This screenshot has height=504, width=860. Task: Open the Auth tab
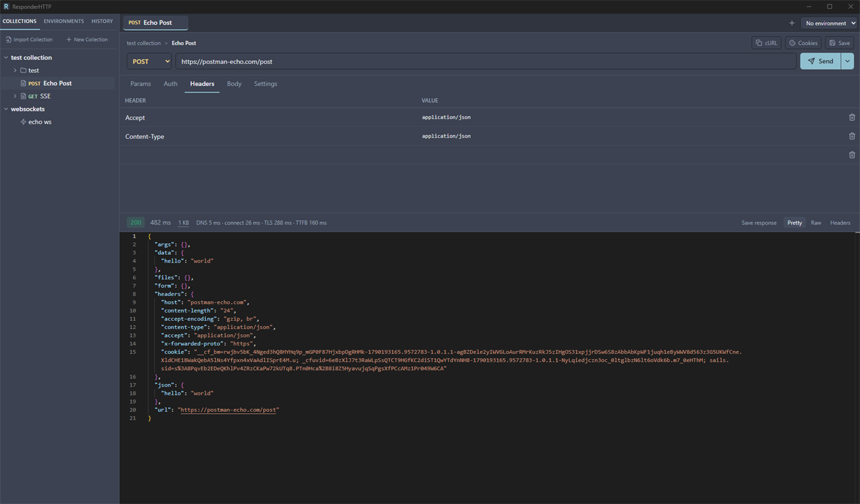coord(170,84)
